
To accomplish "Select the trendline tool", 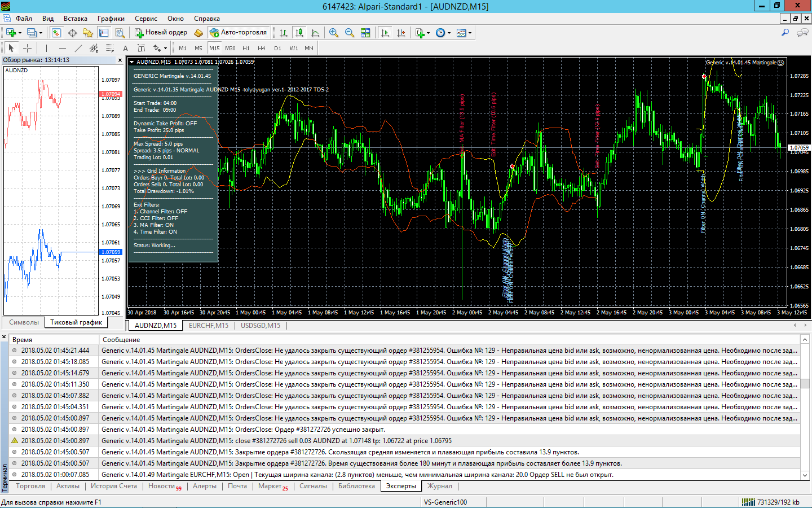I will tap(78, 48).
